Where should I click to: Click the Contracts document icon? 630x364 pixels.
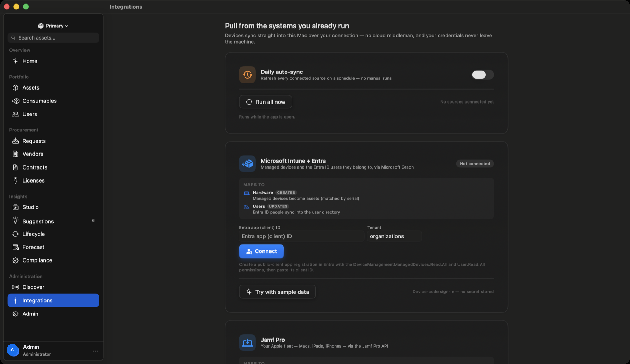[15, 167]
